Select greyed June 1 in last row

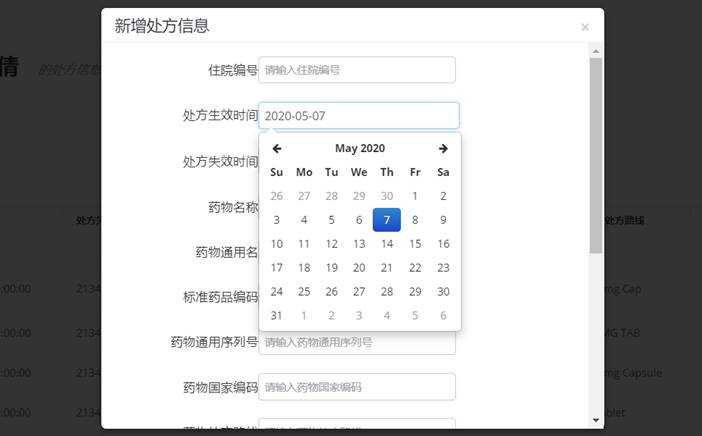click(304, 316)
